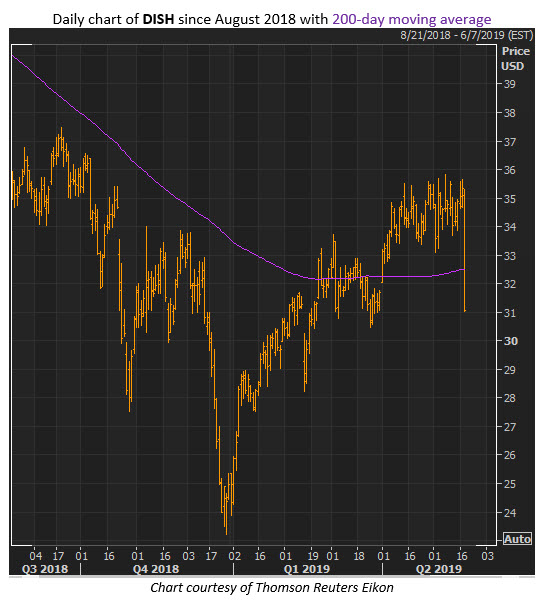Click the date range 8/21/2018 - 6/7/2019 label
Image resolution: width=543 pixels, height=602 pixels.
click(467, 35)
